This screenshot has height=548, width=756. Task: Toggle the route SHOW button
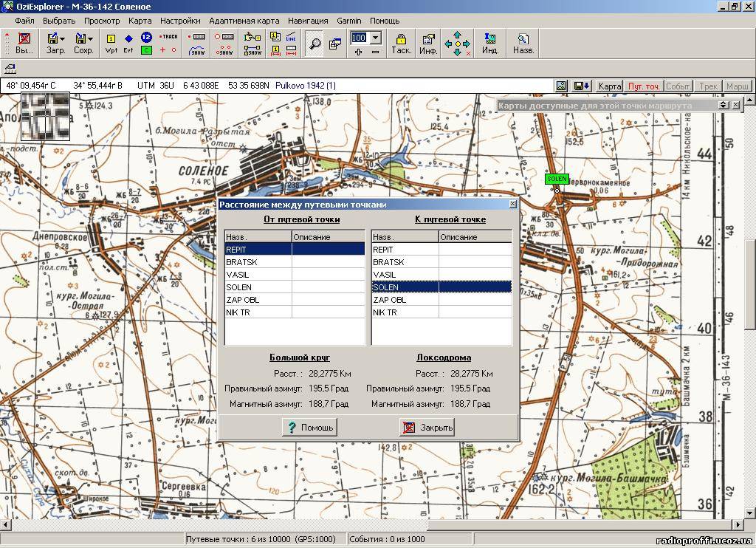click(x=252, y=50)
